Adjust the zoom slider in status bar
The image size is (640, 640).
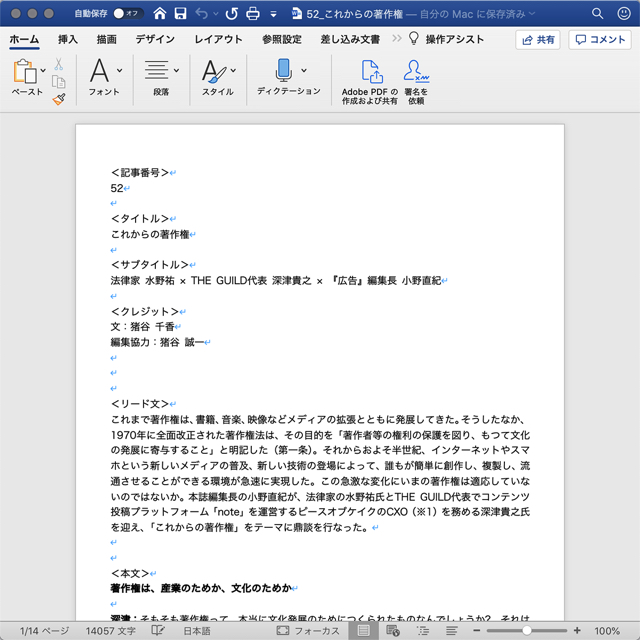[526, 631]
